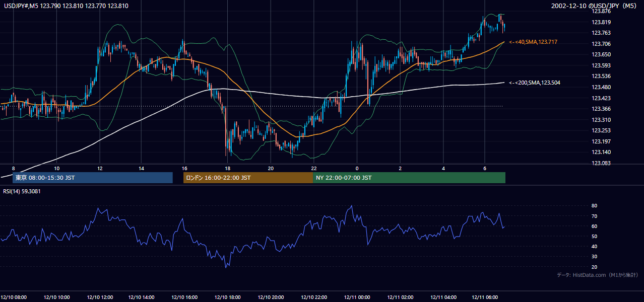Viewport: 644px width, 302px height.
Task: Click RSI scale label 70
Action: point(594,216)
